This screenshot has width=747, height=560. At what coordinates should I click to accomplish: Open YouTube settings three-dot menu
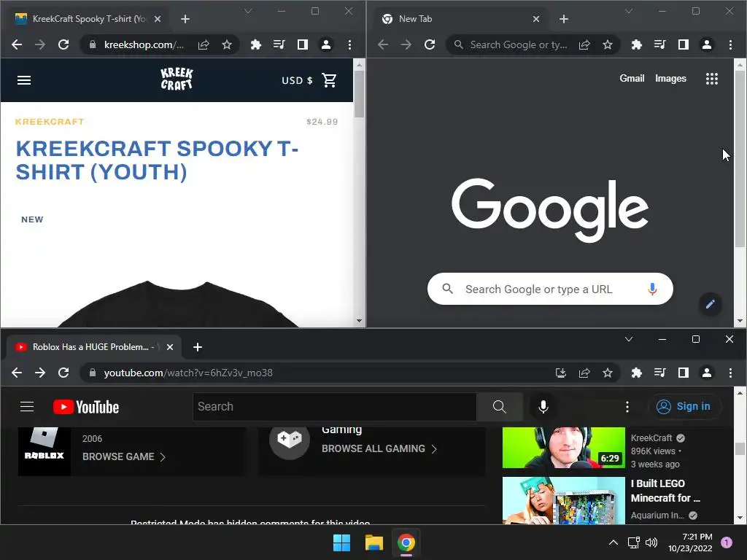pyautogui.click(x=627, y=407)
